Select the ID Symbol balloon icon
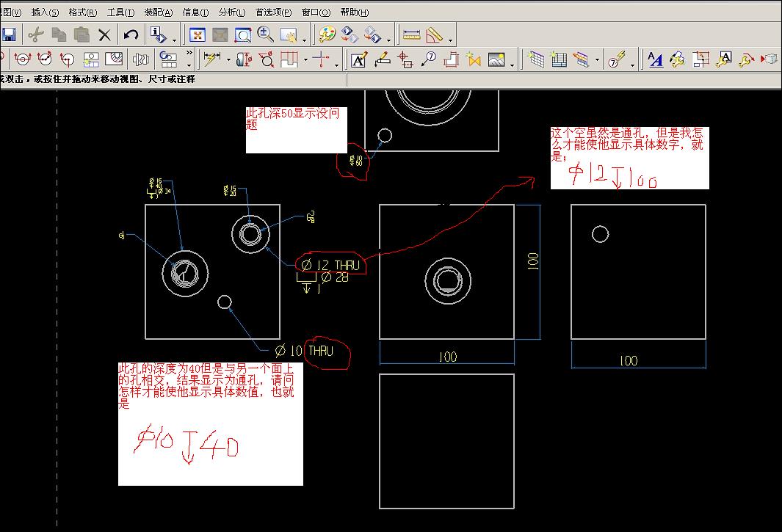This screenshot has width=782, height=532. [428, 59]
